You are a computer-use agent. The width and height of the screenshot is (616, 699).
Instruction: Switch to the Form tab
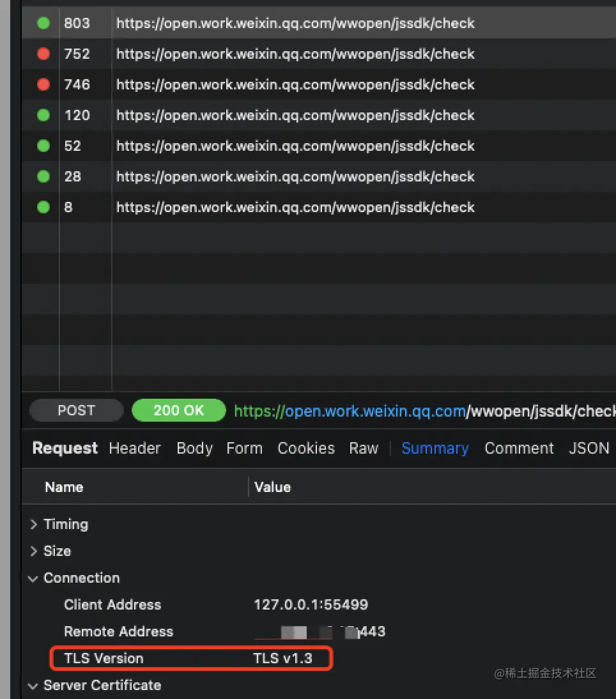pyautogui.click(x=244, y=449)
